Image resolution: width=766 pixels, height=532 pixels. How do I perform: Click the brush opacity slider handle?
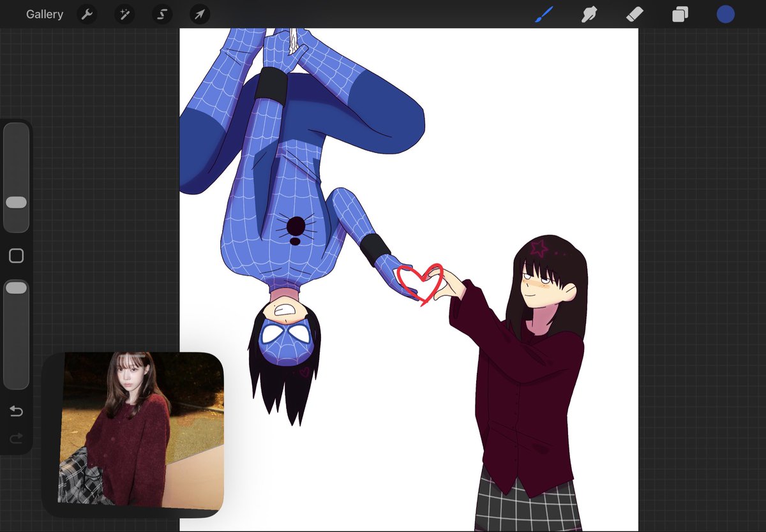[16, 288]
